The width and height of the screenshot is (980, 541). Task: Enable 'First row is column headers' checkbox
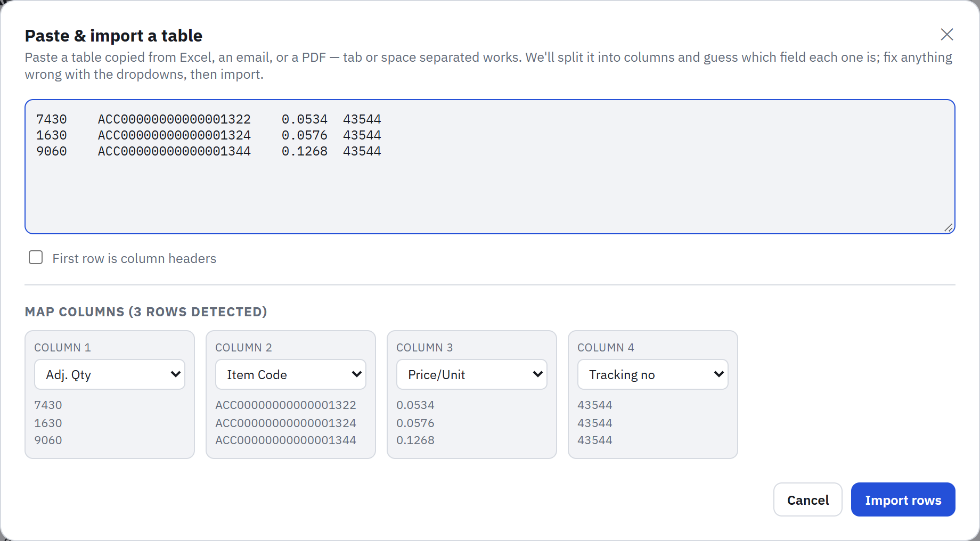36,258
